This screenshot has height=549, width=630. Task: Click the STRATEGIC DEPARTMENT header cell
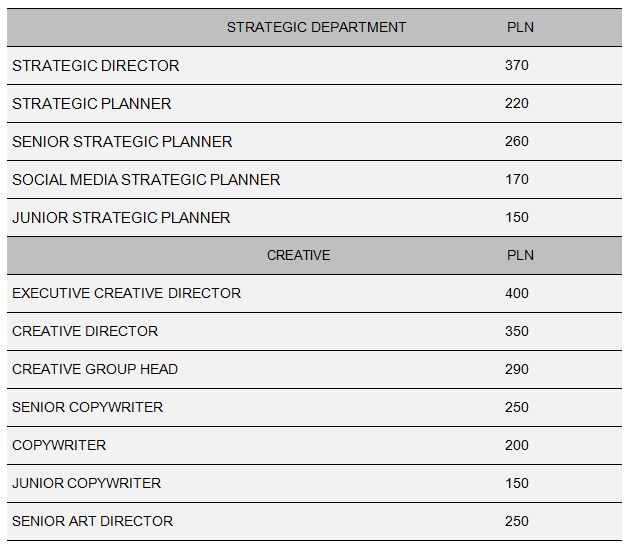[x=316, y=27]
